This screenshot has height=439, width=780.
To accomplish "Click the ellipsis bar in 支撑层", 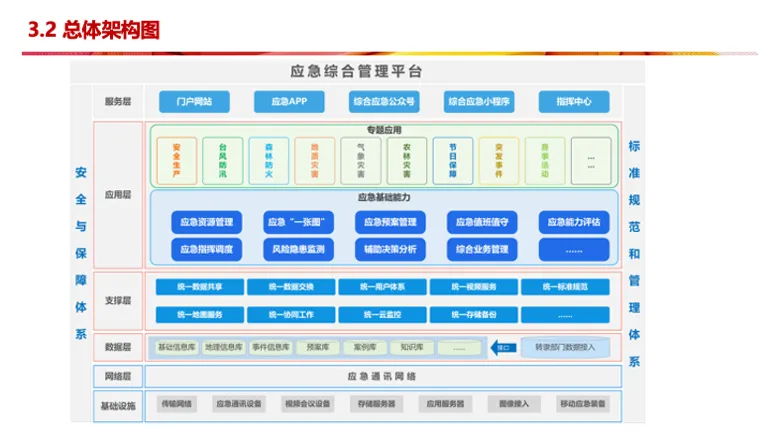I will pos(565,315).
